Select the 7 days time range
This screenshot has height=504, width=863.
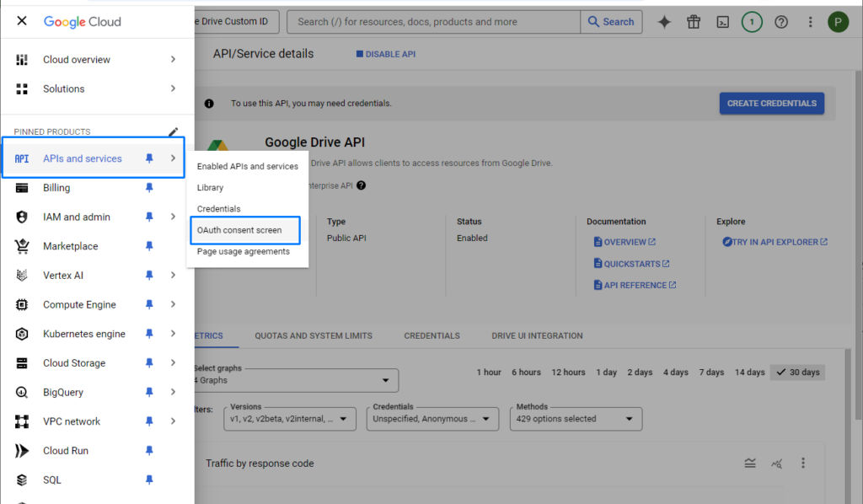711,373
